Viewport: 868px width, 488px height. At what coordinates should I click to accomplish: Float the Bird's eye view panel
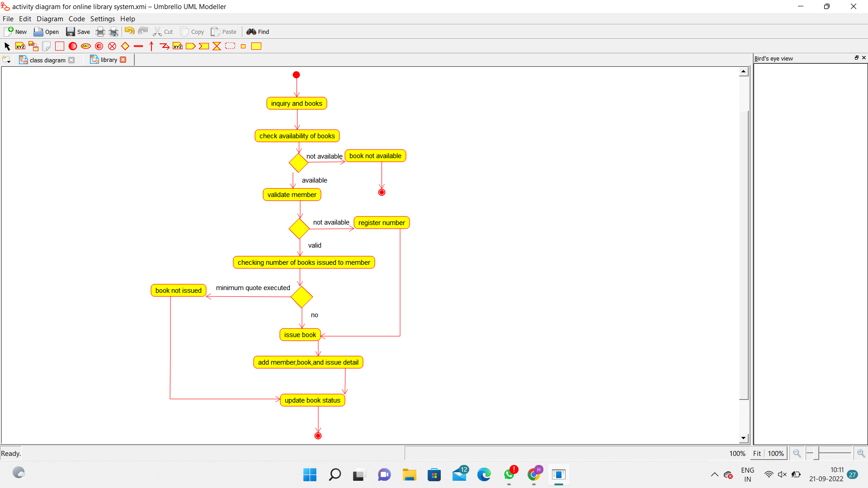856,58
